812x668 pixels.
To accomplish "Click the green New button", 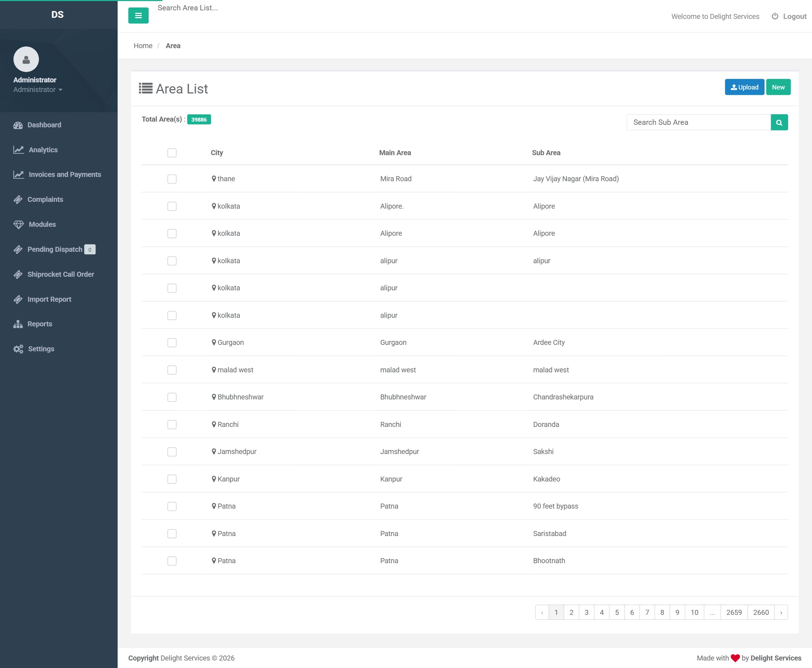I will (x=778, y=87).
